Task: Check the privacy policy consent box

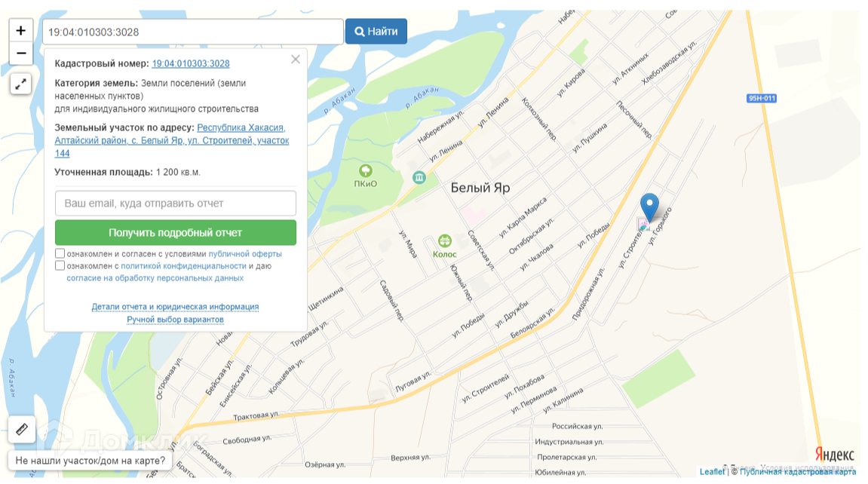Action: (x=60, y=265)
